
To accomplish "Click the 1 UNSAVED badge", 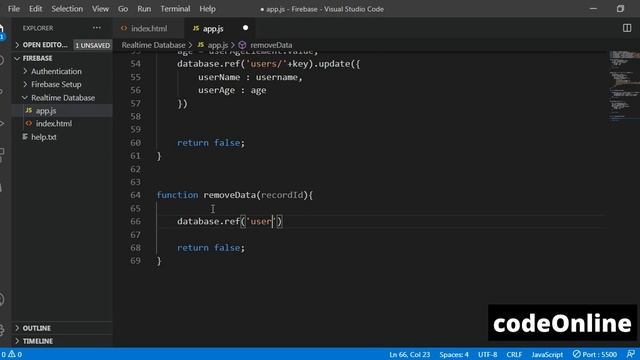I will (x=93, y=45).
